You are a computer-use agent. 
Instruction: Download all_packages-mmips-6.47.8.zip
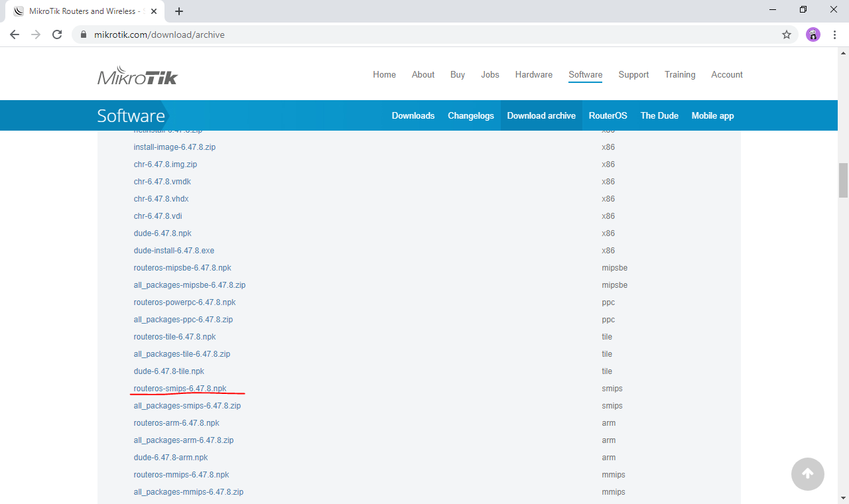point(188,492)
